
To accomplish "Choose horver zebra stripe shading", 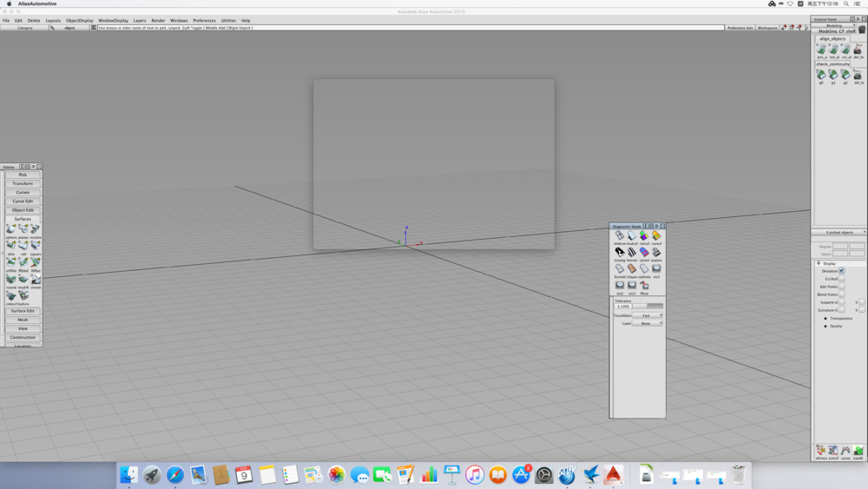I will [632, 254].
